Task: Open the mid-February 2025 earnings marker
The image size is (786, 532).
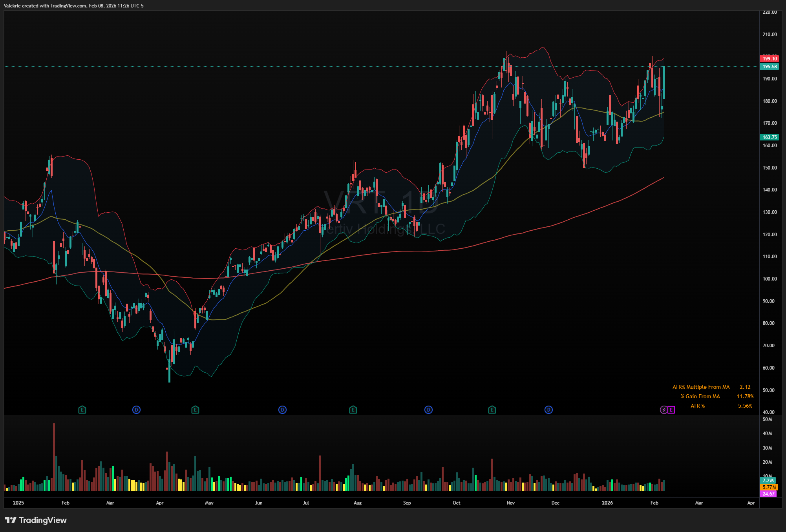Action: click(82, 410)
